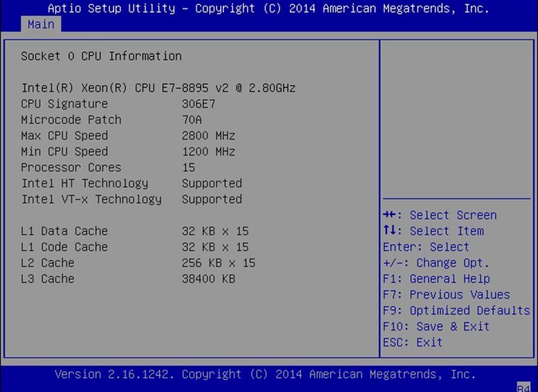
Task: Click the Socket 0 CPU Information heading
Action: click(x=101, y=56)
